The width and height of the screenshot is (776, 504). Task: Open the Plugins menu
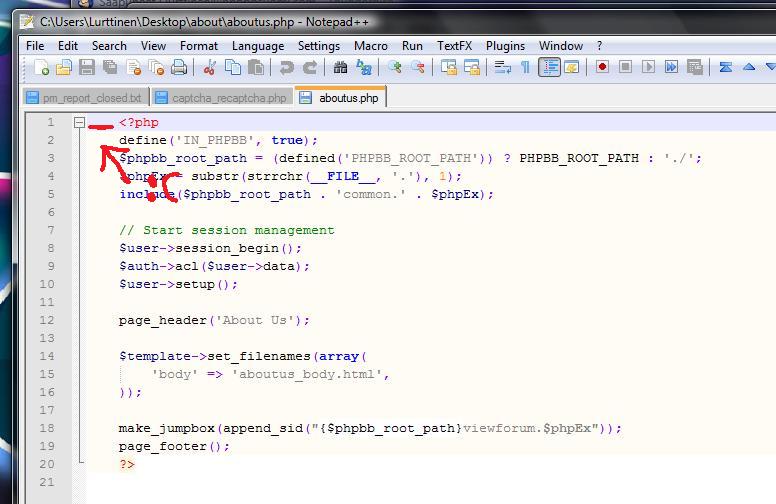pyautogui.click(x=505, y=45)
